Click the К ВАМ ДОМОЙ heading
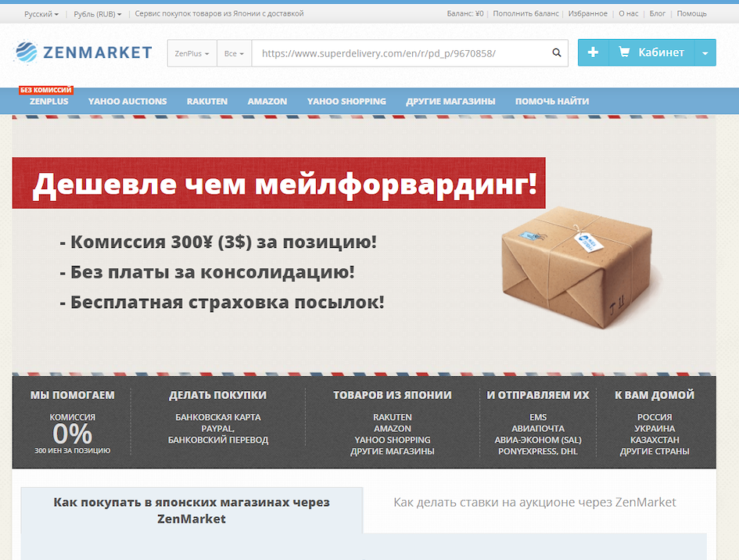The height and width of the screenshot is (560, 739). coord(655,395)
